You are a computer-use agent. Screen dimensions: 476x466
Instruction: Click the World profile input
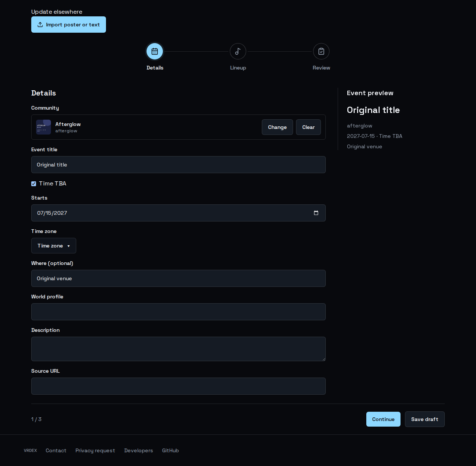(x=178, y=312)
